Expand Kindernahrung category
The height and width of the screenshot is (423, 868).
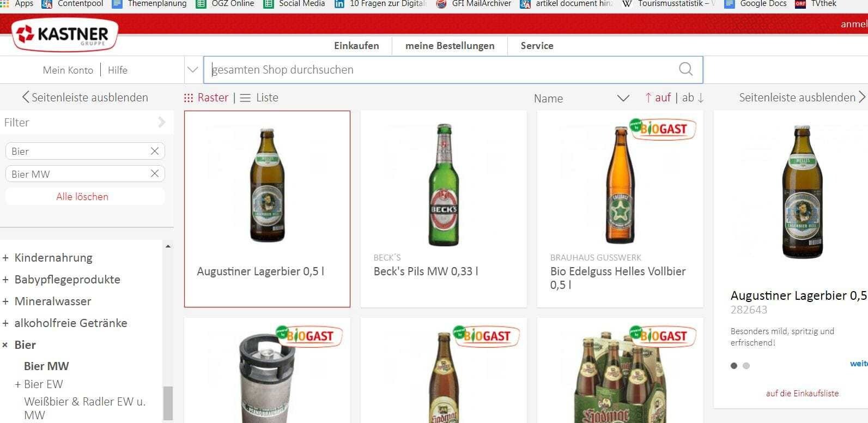pyautogui.click(x=5, y=258)
